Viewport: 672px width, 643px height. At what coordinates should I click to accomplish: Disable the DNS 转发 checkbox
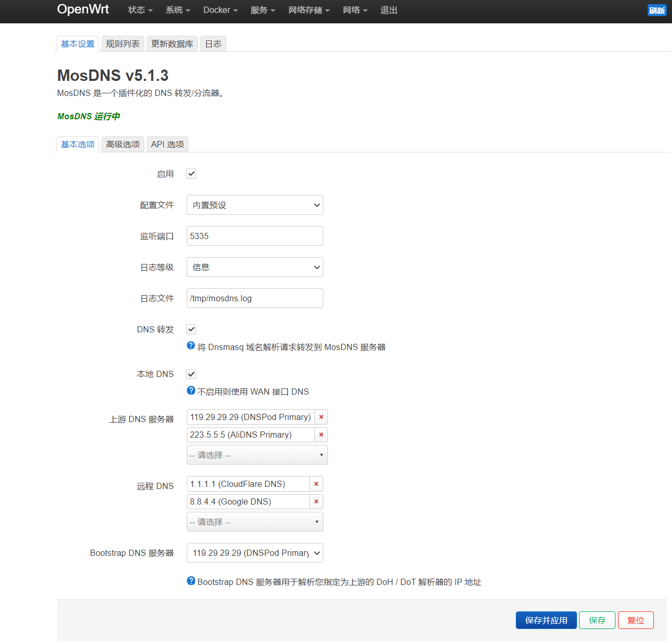pyautogui.click(x=191, y=329)
